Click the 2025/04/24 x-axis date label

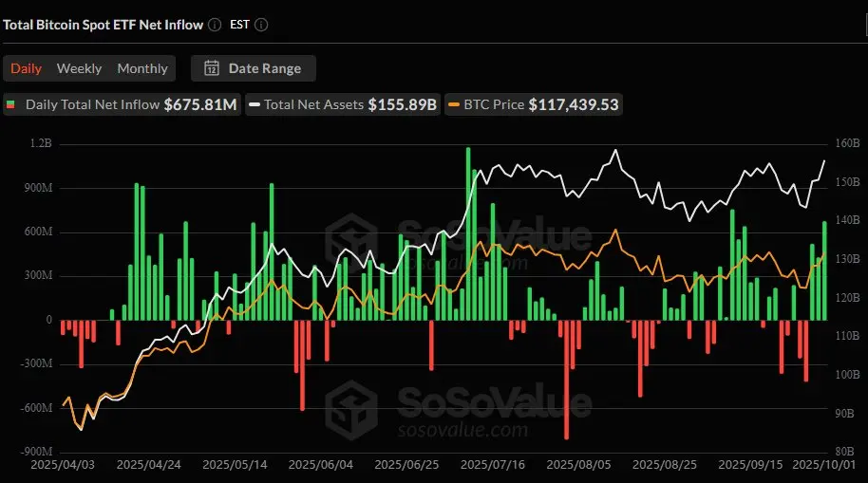tap(148, 465)
